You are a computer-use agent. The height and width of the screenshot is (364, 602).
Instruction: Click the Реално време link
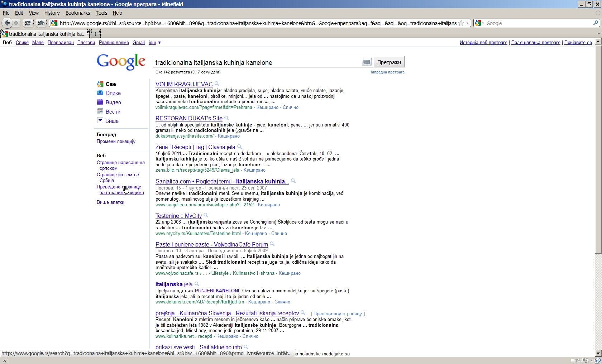[114, 42]
